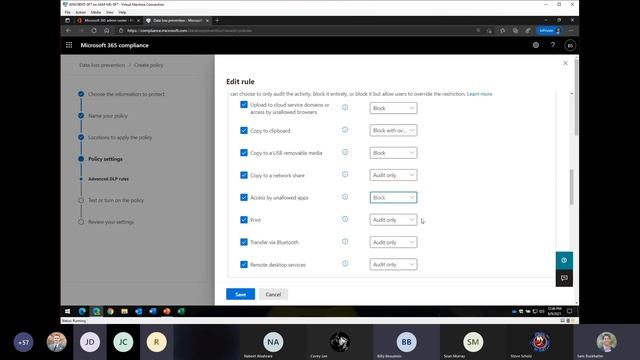Open the View menu of VM Connection
The height and width of the screenshot is (360, 640).
coord(110,12)
